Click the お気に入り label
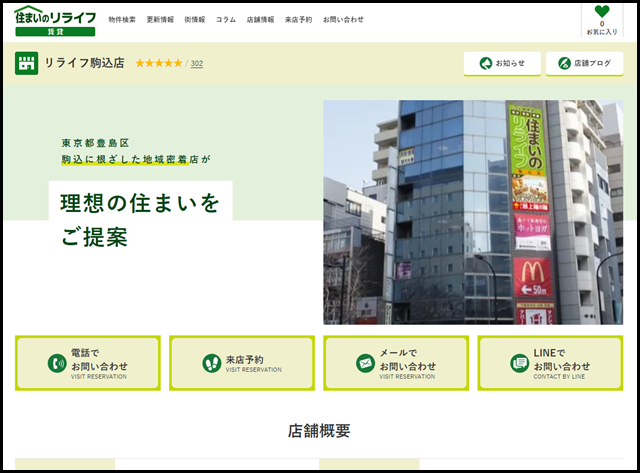Screen dimensions: 640x473 tap(602, 32)
